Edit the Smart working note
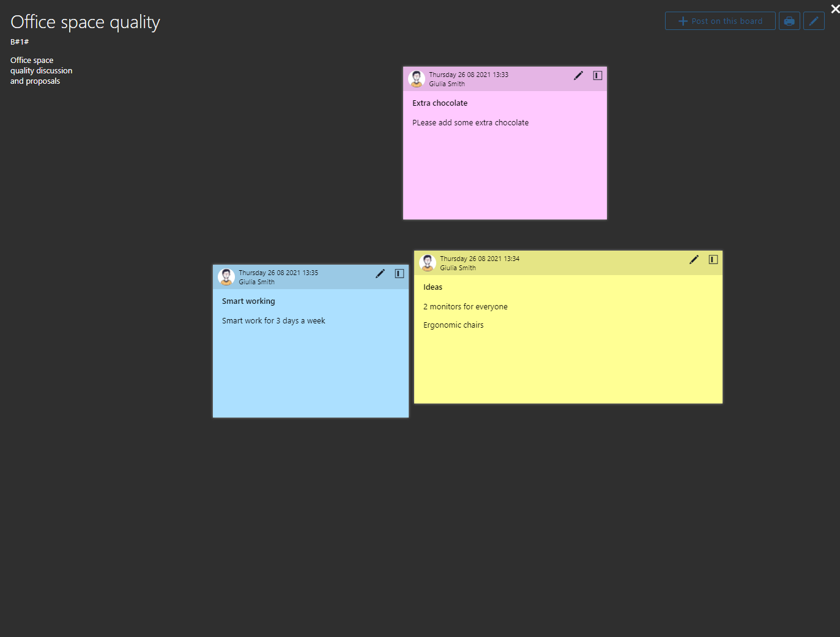 pos(380,273)
